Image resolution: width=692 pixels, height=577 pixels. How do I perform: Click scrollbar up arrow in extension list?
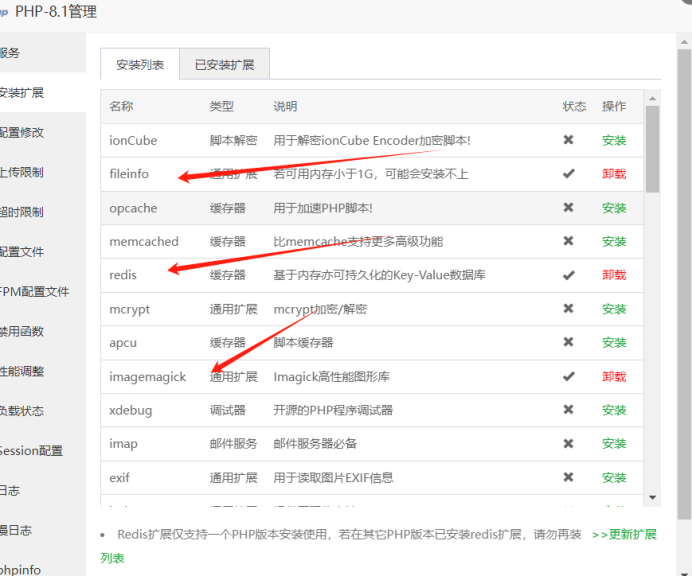click(653, 98)
